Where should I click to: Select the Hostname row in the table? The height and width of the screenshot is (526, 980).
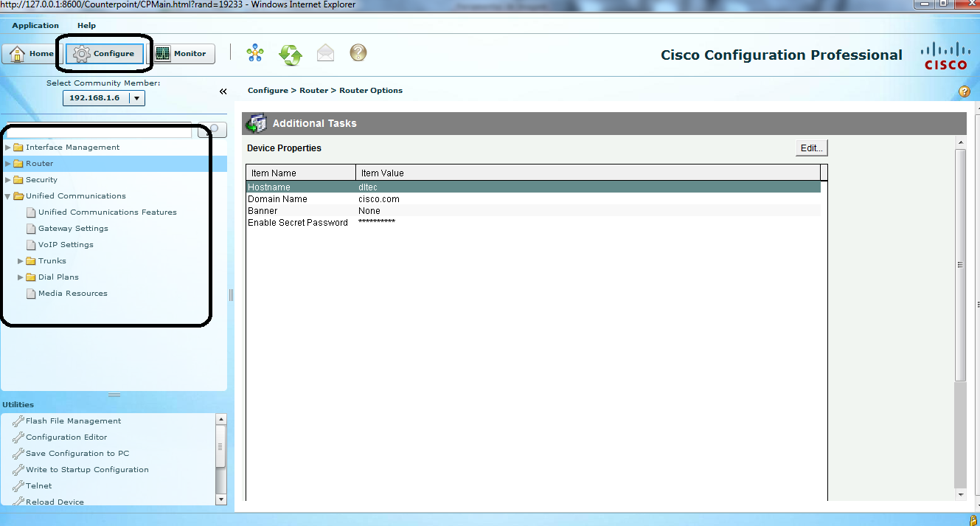tap(533, 187)
